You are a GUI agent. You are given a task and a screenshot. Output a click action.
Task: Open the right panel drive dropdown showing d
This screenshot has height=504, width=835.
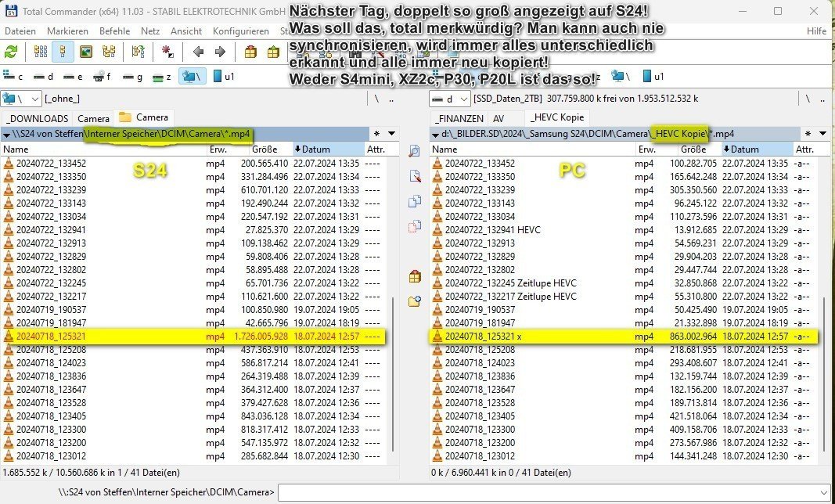point(449,99)
